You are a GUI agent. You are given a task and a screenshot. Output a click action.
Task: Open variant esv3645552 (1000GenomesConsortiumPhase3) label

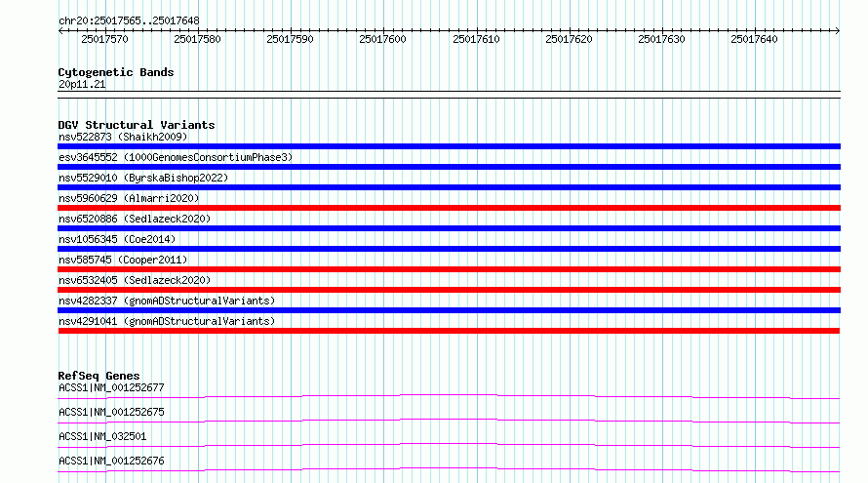[176, 157]
